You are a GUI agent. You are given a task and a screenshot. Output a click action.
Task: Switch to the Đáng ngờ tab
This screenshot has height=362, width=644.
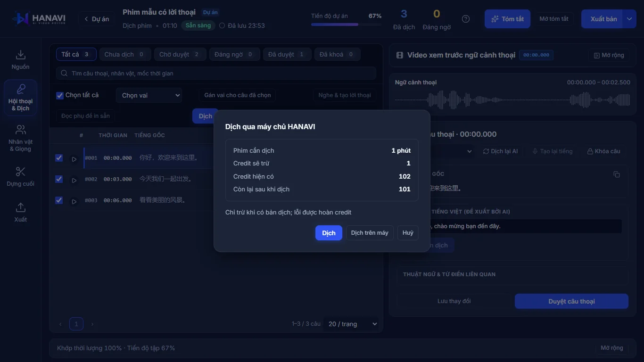tap(234, 54)
